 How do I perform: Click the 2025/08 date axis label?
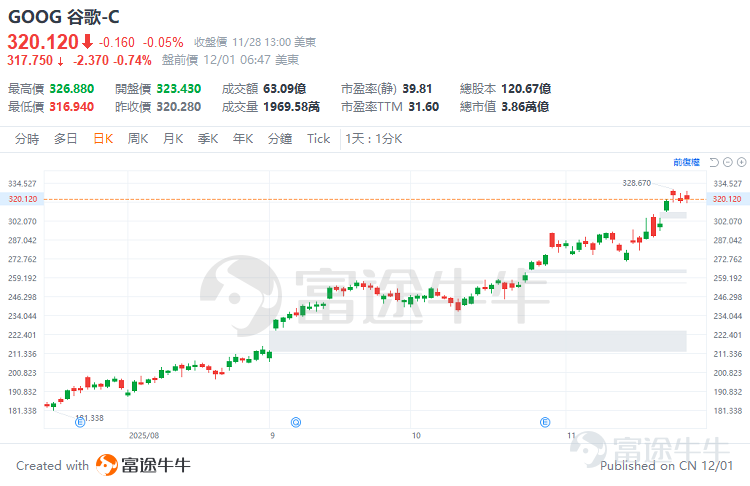[x=144, y=435]
